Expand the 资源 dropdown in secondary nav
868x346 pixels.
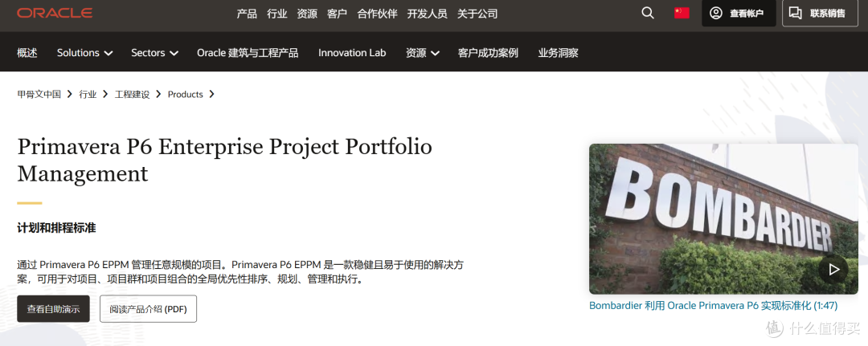click(423, 53)
